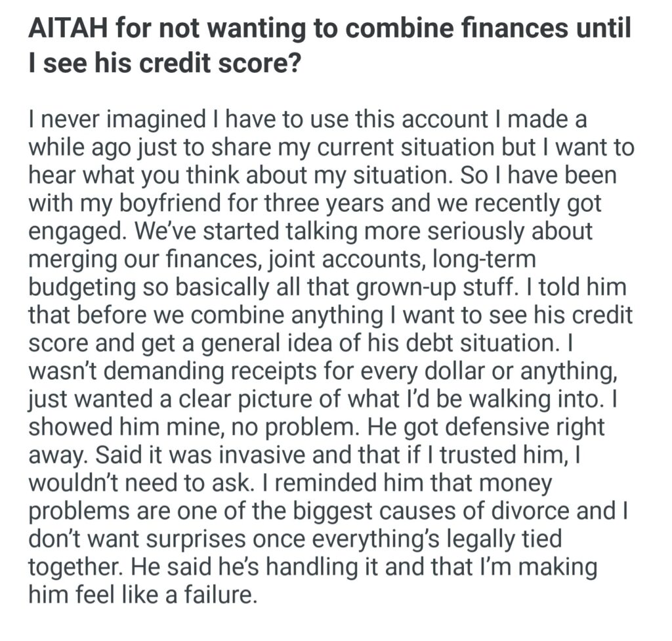Image resolution: width=672 pixels, height=641 pixels.
Task: Click the phrase "He got defensive right"
Action: 484,427
